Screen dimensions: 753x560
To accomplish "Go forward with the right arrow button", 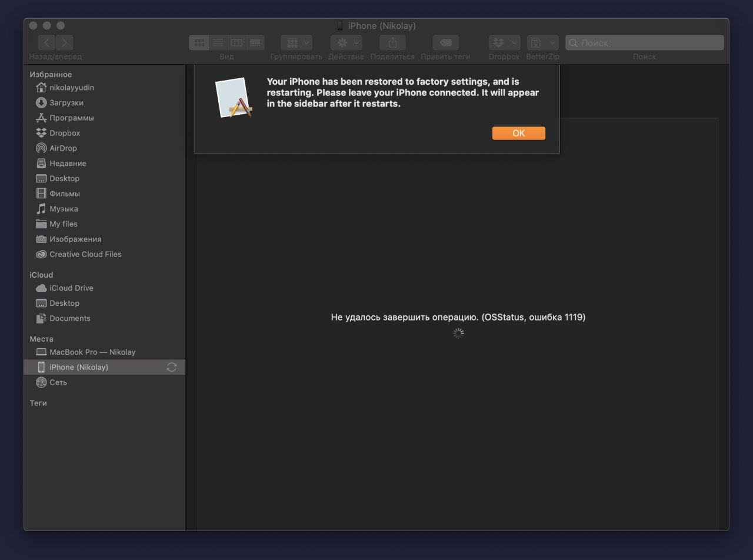I will (x=65, y=42).
